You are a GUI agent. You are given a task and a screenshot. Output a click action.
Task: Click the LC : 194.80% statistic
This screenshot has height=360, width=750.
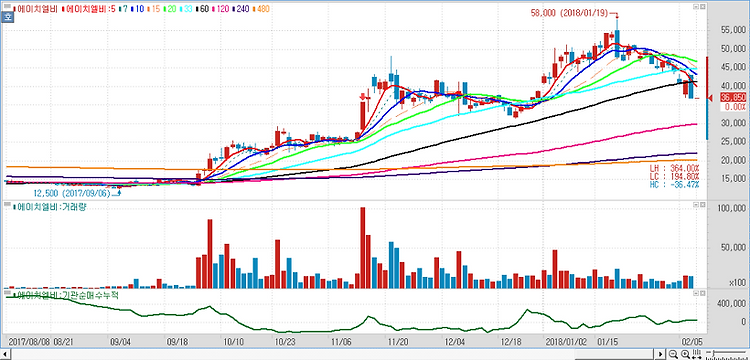pos(674,177)
